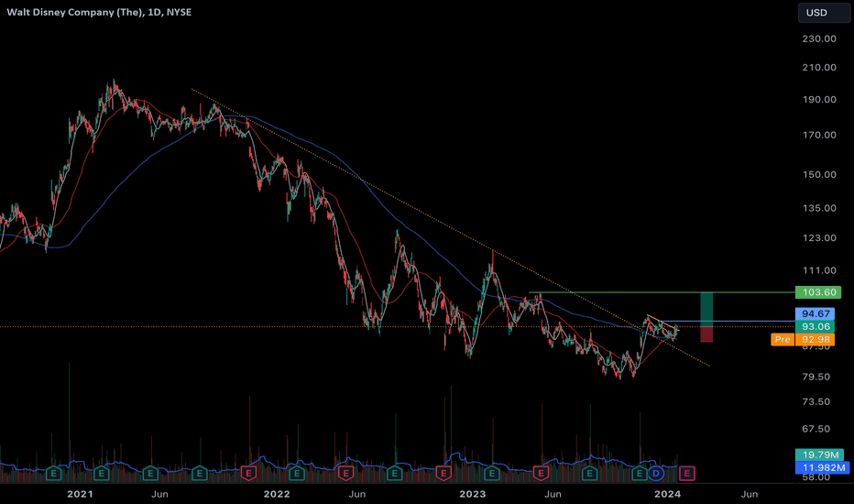This screenshot has height=504, width=854.
Task: Click the 2023 time axis label
Action: click(x=472, y=494)
